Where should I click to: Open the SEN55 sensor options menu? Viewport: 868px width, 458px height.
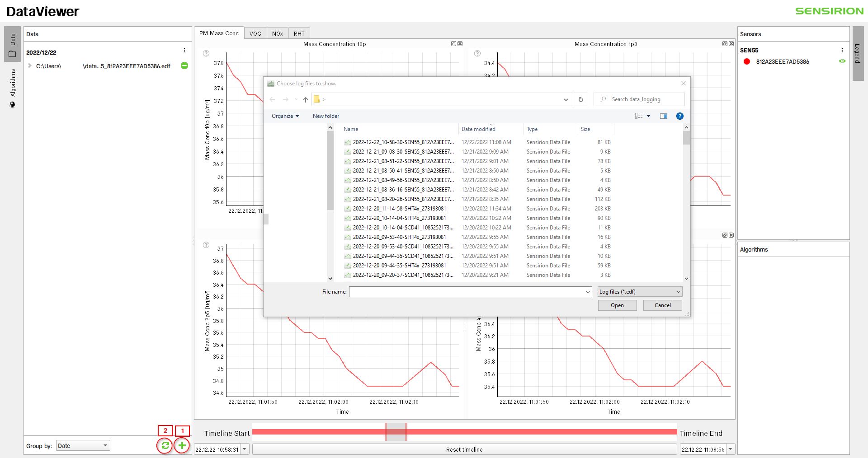[x=842, y=50]
